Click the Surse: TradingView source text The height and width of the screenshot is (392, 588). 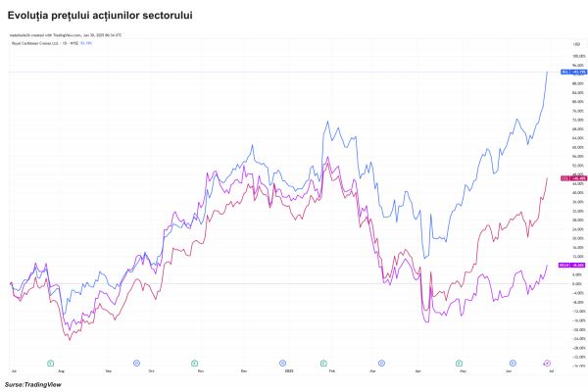pos(29,384)
